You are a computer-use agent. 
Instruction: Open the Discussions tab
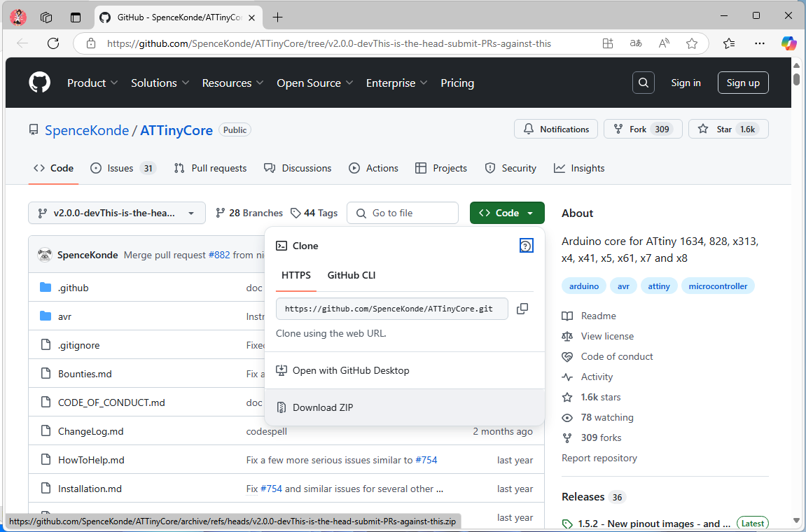coord(298,168)
